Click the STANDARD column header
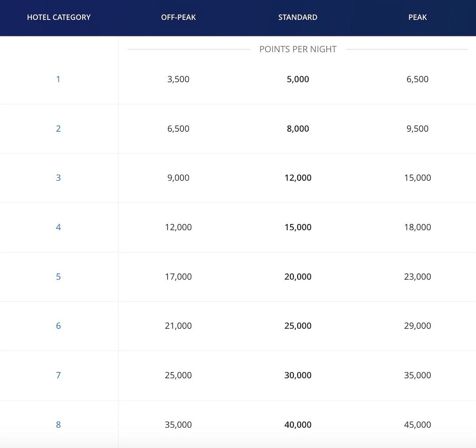Viewport: 476px width, 448px height. (x=298, y=17)
